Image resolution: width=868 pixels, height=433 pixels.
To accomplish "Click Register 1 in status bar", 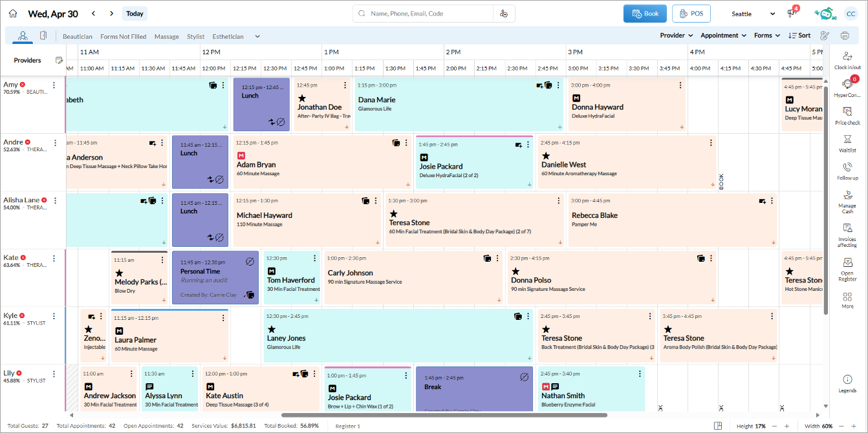I will 347,426.
